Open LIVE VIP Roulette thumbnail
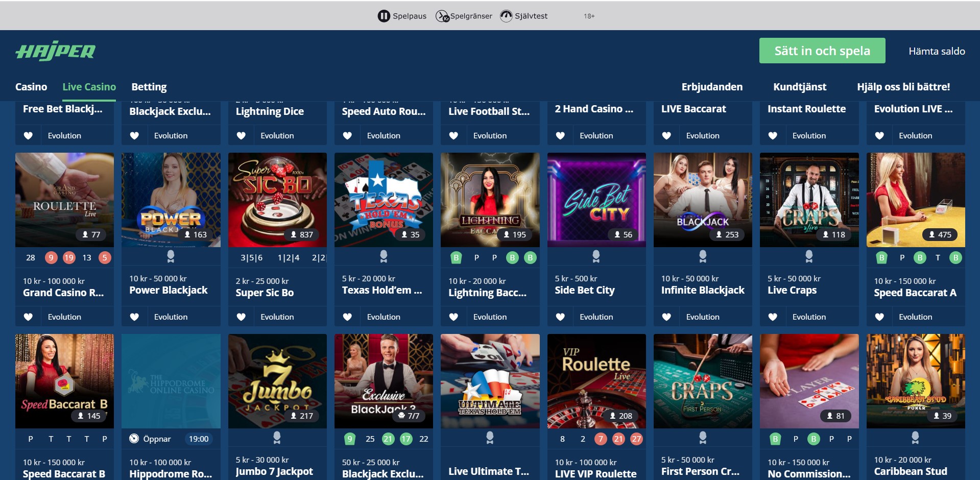The width and height of the screenshot is (980, 480). click(596, 381)
